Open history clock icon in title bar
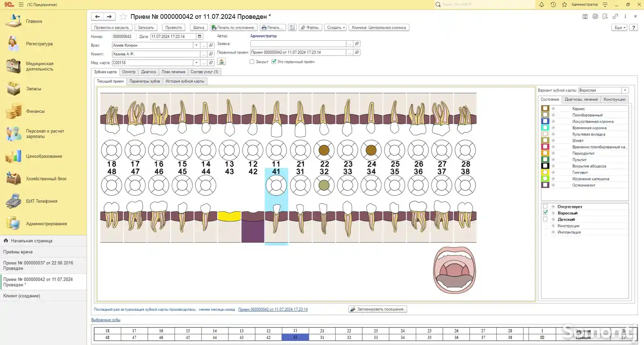Image resolution: width=644 pixels, height=345 pixels. [553, 4]
